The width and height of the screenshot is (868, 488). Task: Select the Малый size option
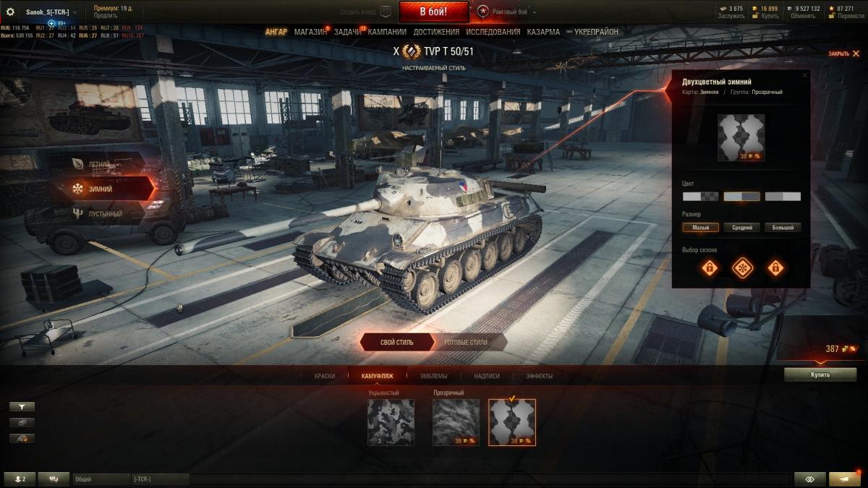point(701,228)
